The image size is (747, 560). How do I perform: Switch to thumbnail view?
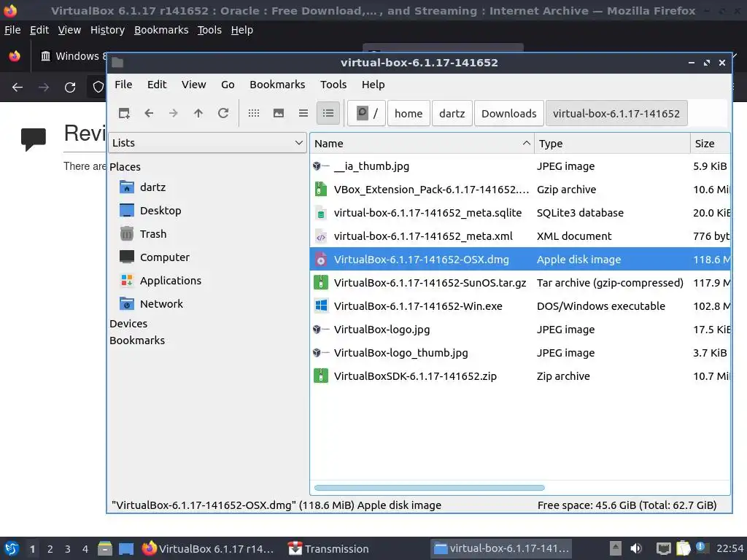279,113
